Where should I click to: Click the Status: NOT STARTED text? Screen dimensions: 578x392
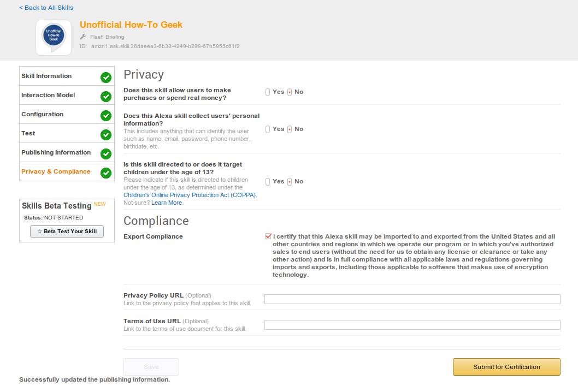pyautogui.click(x=54, y=218)
